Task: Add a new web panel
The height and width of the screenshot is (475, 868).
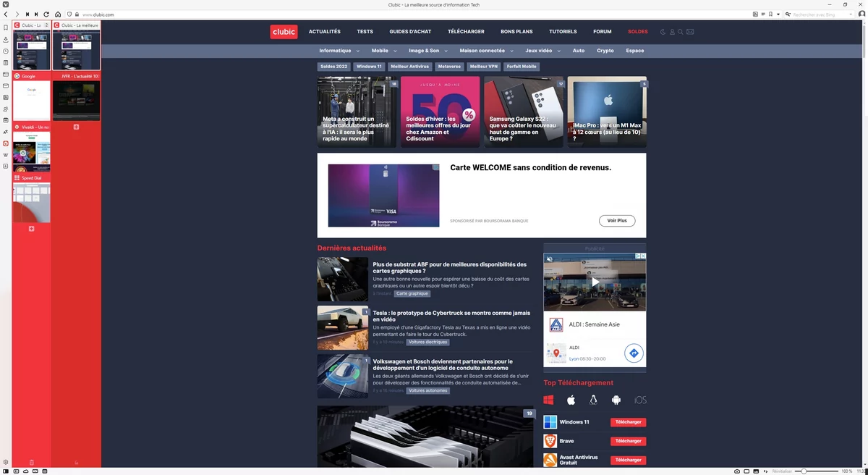Action: (x=6, y=167)
